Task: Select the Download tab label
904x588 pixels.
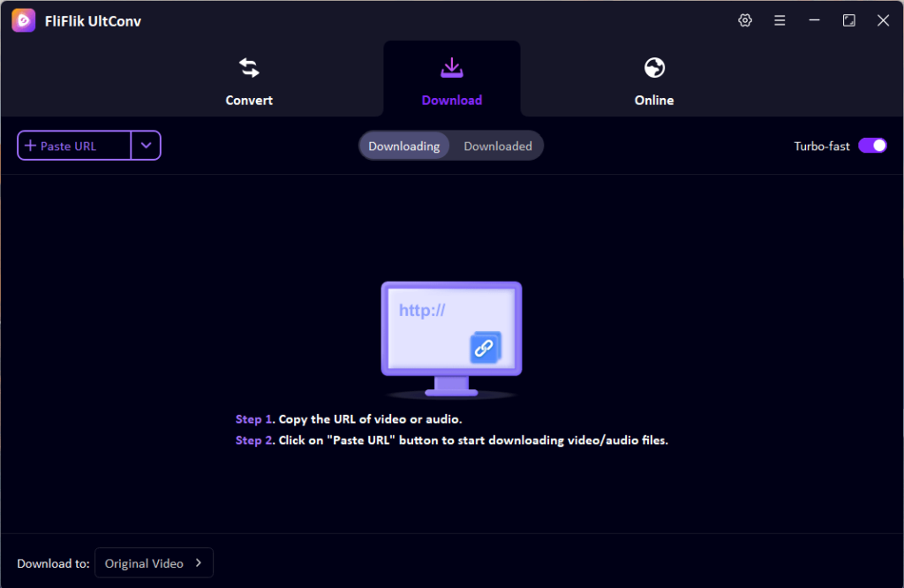Action: (451, 100)
